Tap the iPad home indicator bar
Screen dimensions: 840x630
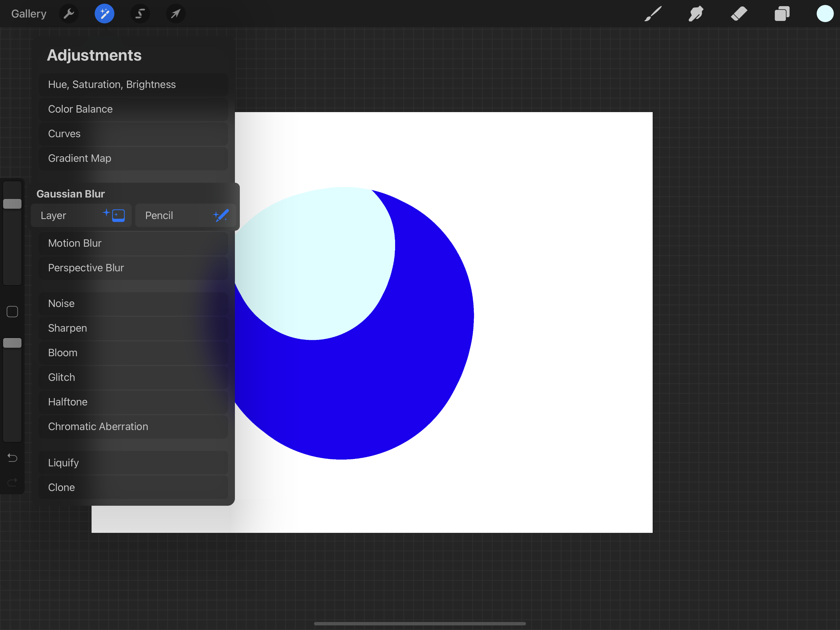pyautogui.click(x=420, y=624)
